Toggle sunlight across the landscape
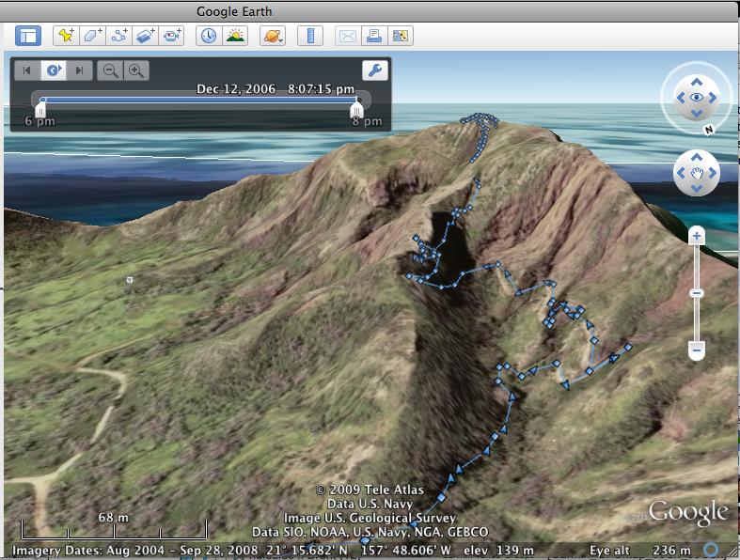The height and width of the screenshot is (560, 740). click(x=235, y=36)
